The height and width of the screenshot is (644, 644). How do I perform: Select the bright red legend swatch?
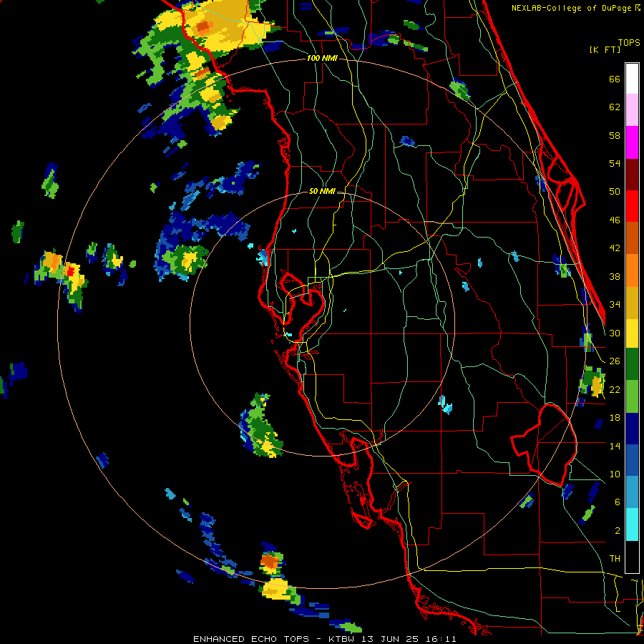[632, 206]
